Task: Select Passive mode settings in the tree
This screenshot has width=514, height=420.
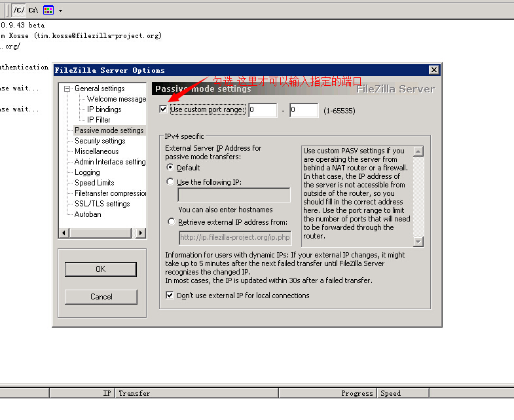Action: pyautogui.click(x=109, y=130)
